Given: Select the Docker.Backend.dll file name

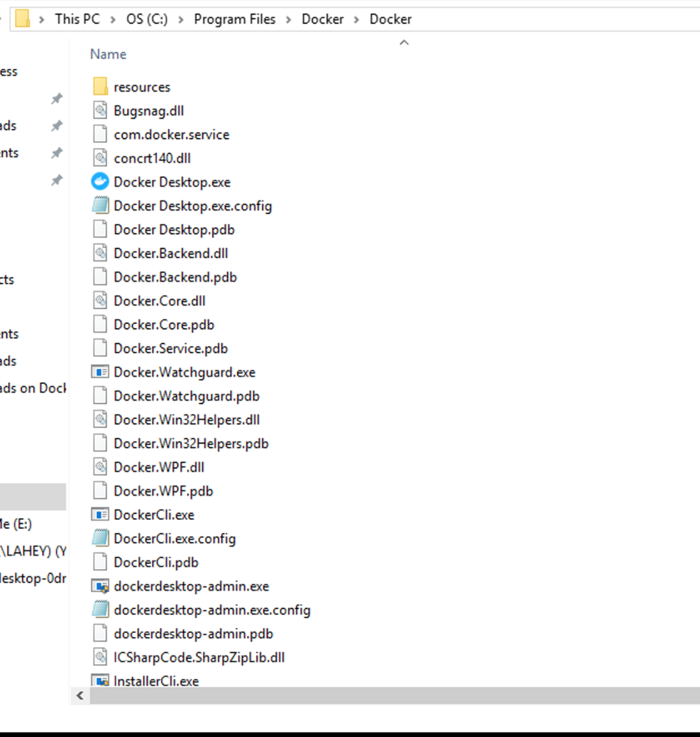Looking at the screenshot, I should 171,253.
